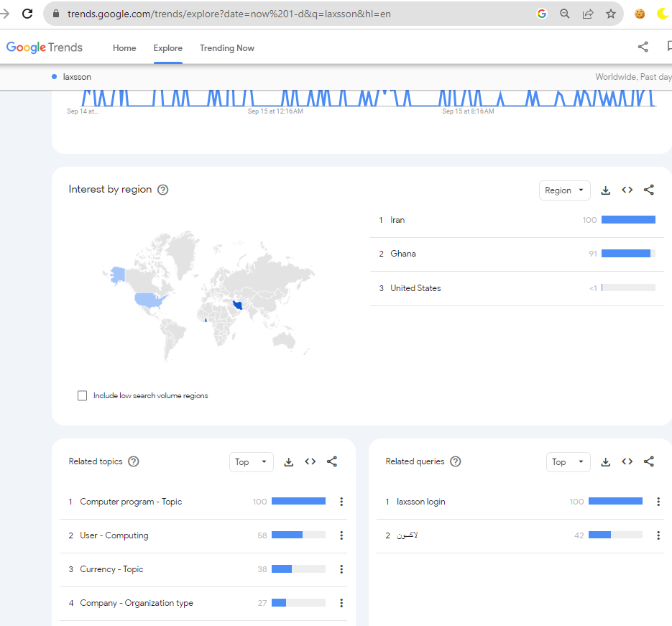Go to the Home tab
The height and width of the screenshot is (626, 672).
124,48
